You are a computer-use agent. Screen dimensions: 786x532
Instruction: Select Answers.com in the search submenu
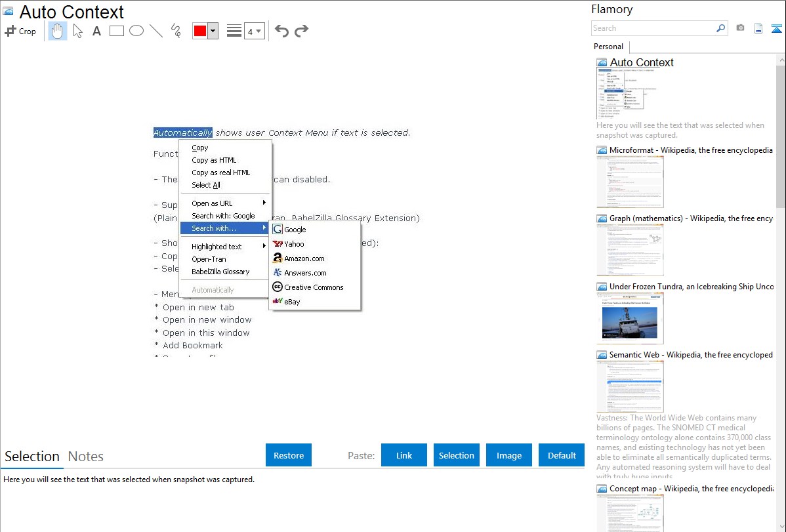[315, 274]
